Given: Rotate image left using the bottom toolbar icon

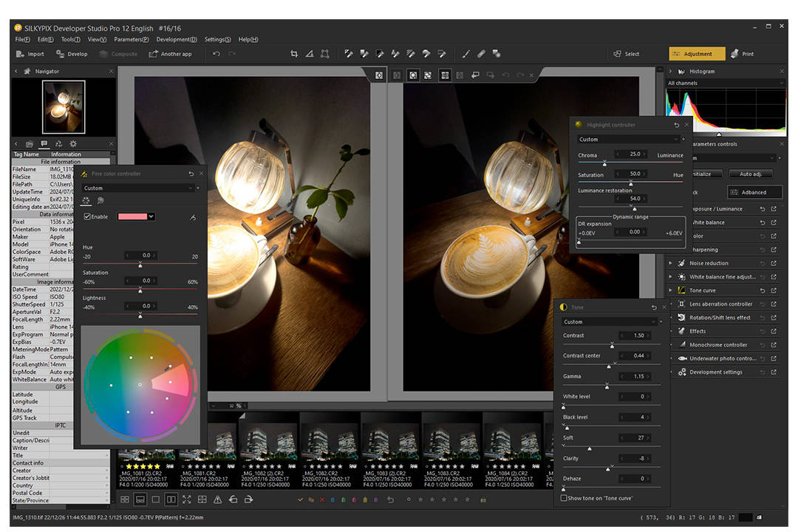Looking at the screenshot, I should click(233, 499).
